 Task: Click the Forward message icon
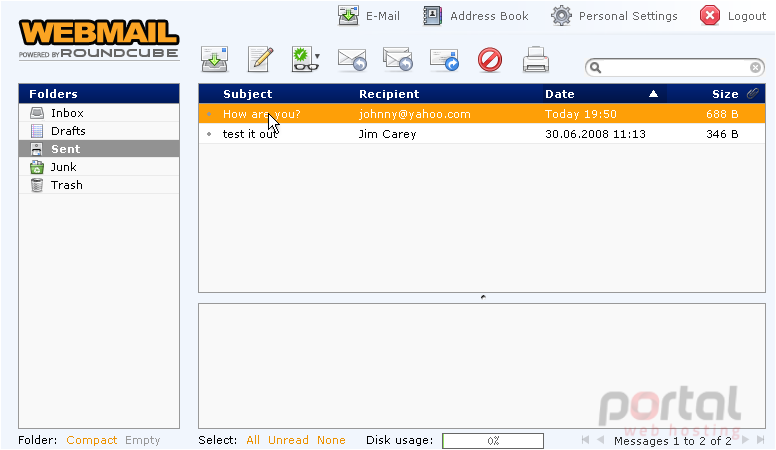(x=444, y=60)
